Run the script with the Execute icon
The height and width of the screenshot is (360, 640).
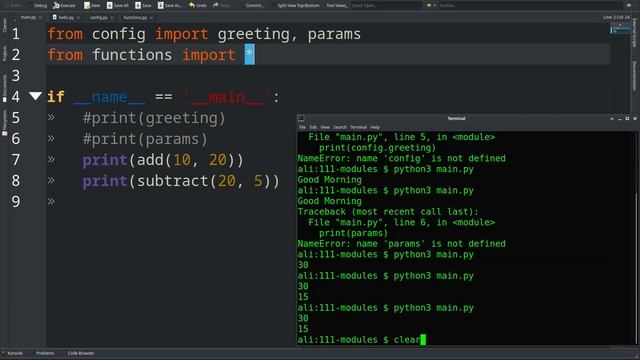click(57, 5)
